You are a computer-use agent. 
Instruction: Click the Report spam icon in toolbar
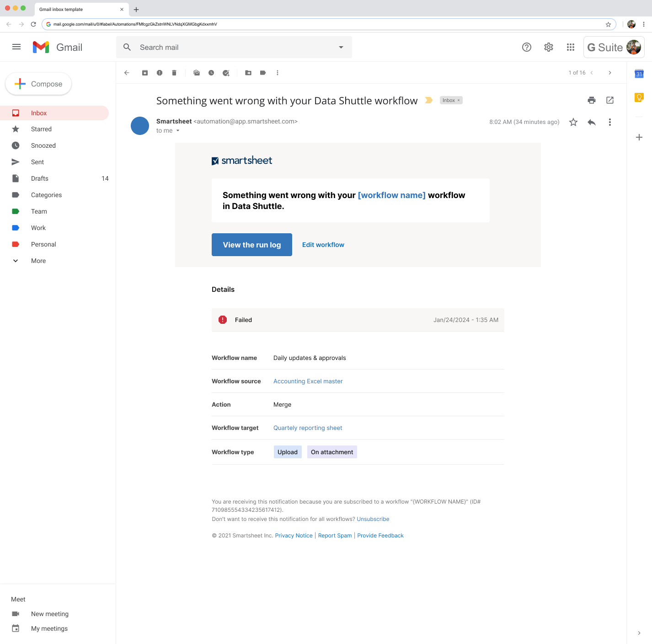tap(160, 73)
